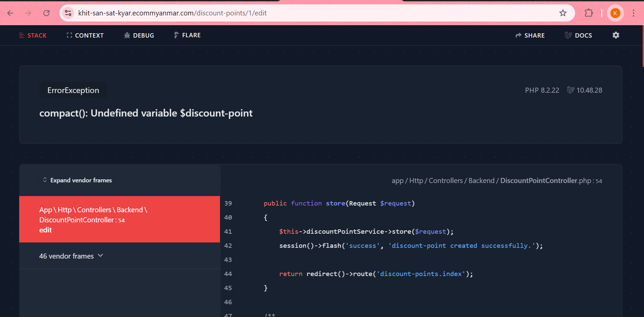The width and height of the screenshot is (644, 317).
Task: Bookmark this page with the star icon
Action: point(563,13)
